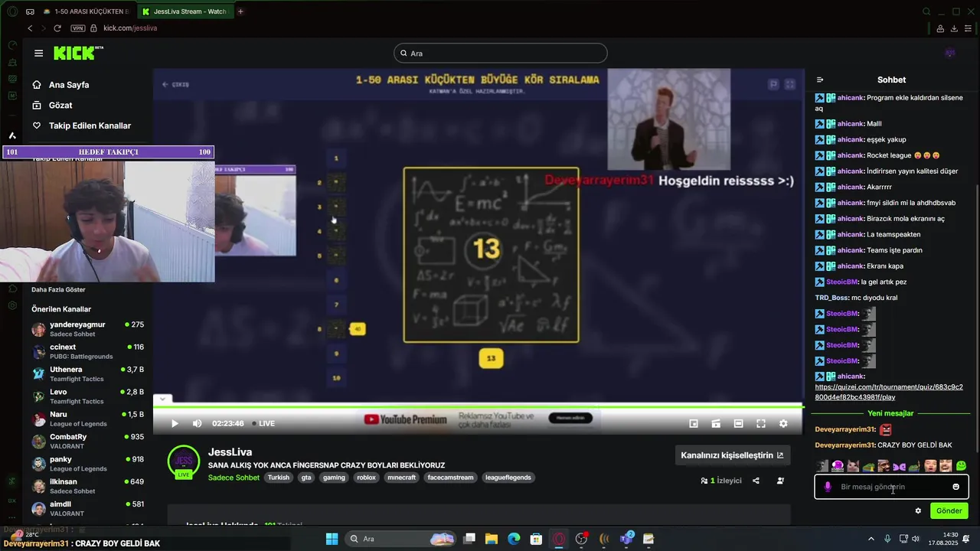Collapse the chat panel

click(820, 80)
